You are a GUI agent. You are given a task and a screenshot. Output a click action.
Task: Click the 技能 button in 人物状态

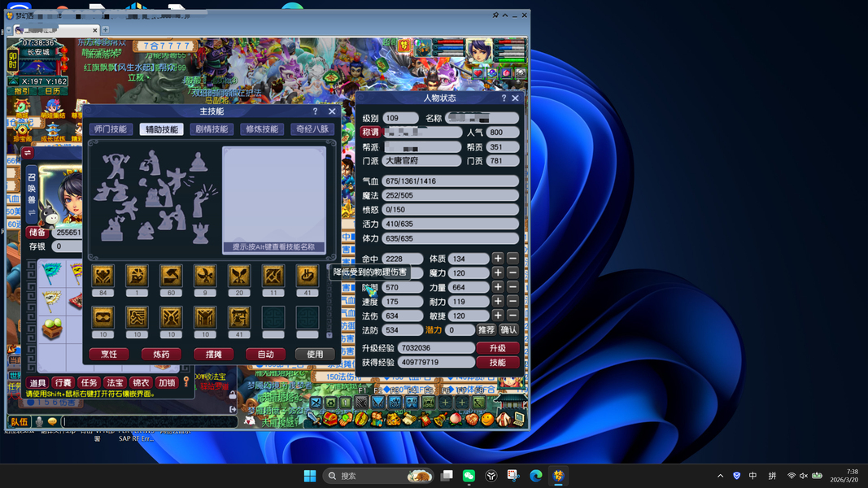(x=498, y=363)
